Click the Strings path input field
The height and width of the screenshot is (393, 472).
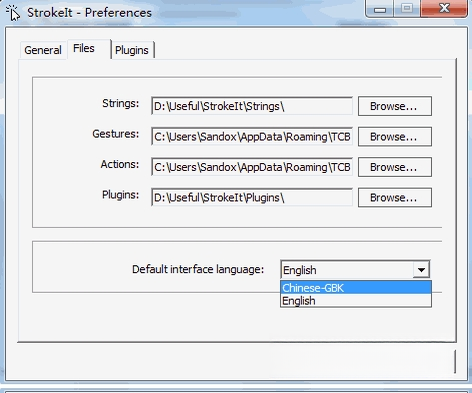coord(252,106)
